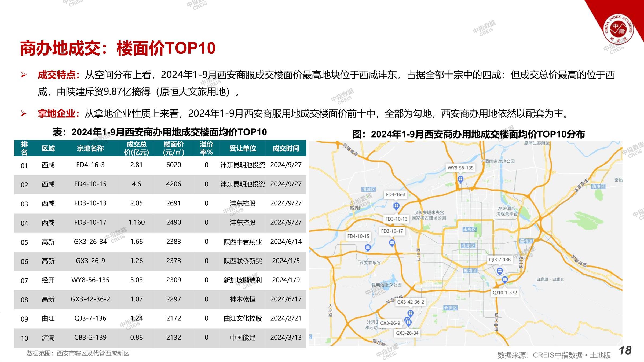644x362 pixels.
Task: Click the 成交时间 column header
Action: (286, 148)
